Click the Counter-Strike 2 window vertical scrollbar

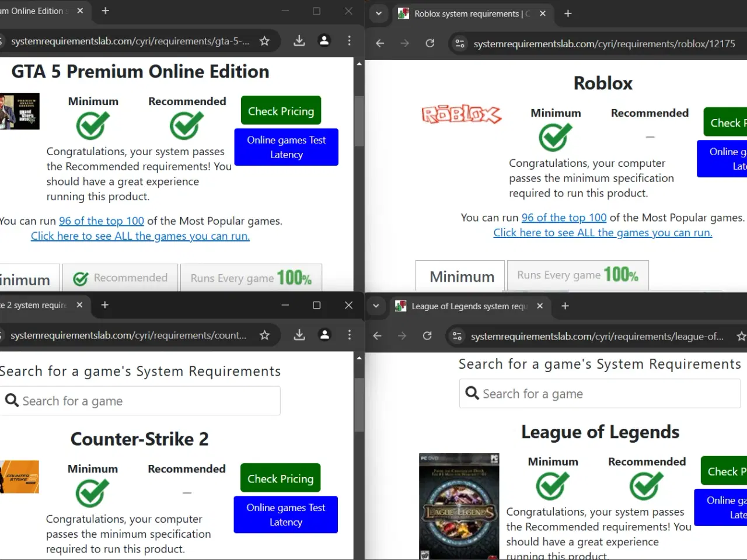tap(359, 405)
